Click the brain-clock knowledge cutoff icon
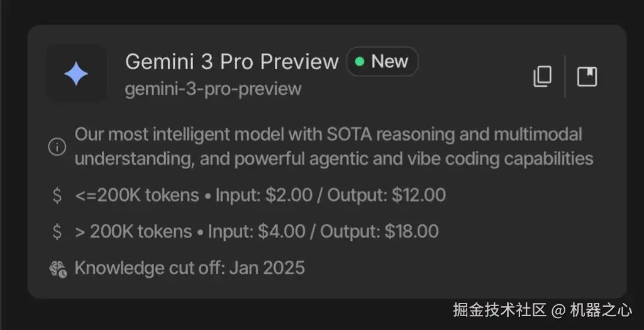The image size is (644, 330). point(57,268)
